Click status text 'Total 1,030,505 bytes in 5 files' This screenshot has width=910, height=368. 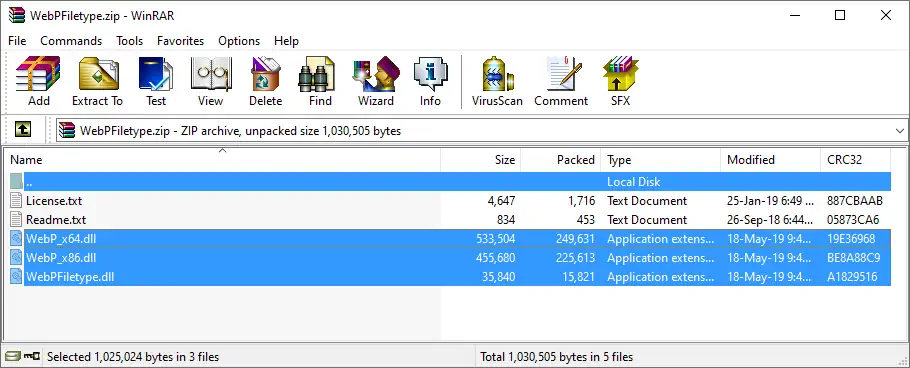click(557, 356)
